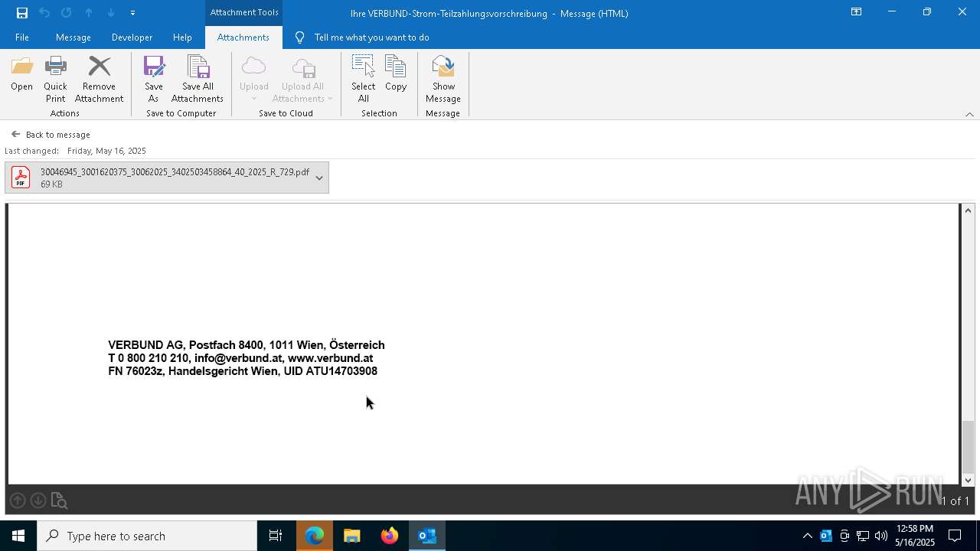Click the network icon in system tray

pos(863,536)
